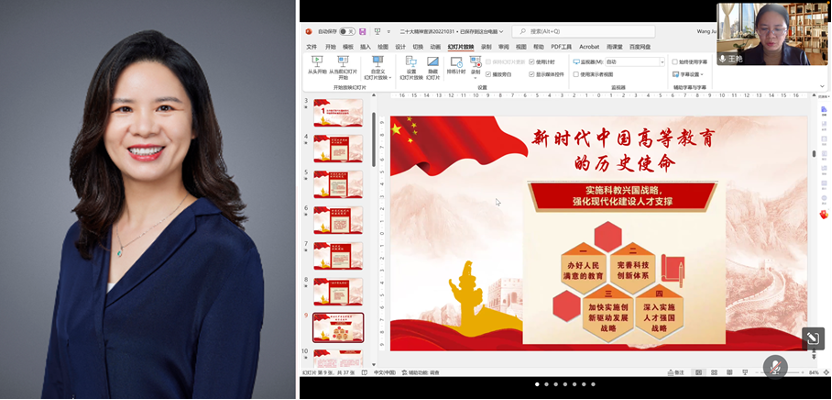This screenshot has width=832, height=400.
Task: Switch to Normal view icon in status bar
Action: (699, 372)
